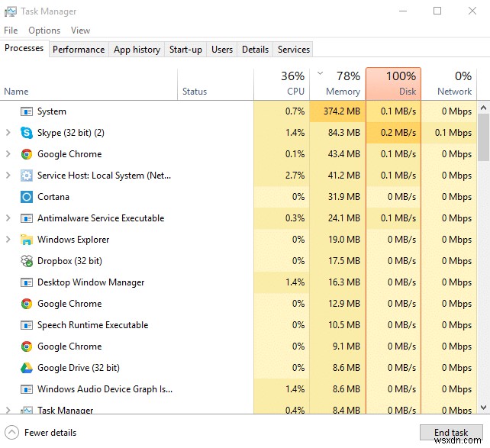Switch to the Users tab

(x=222, y=50)
